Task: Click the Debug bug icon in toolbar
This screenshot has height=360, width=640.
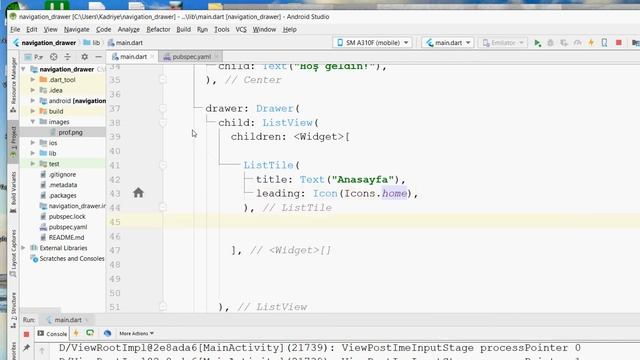Action: tap(551, 43)
